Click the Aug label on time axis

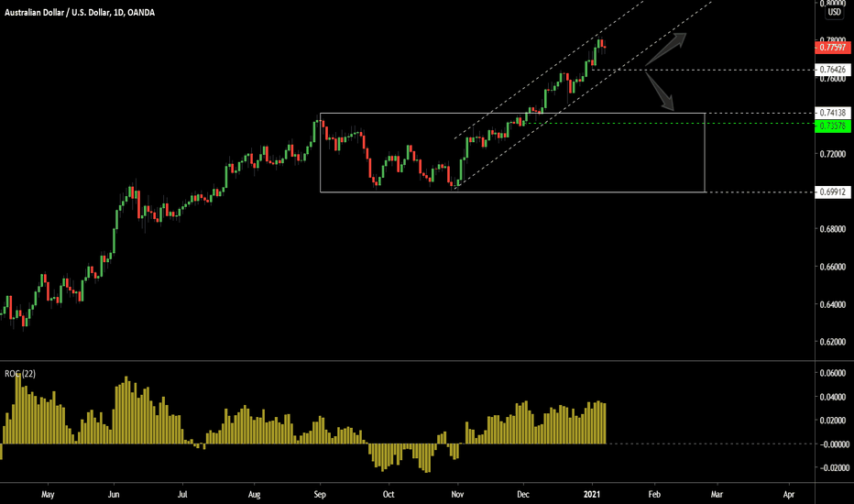coord(255,495)
